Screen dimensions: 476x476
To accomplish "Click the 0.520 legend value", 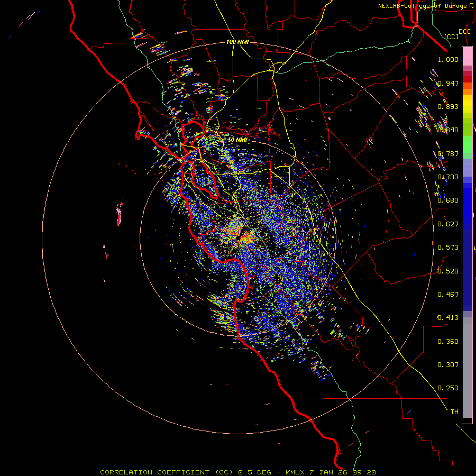I will tap(448, 271).
